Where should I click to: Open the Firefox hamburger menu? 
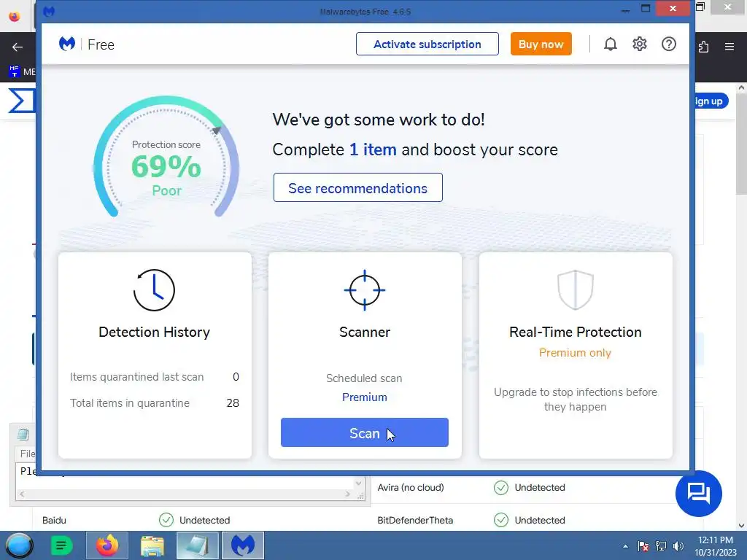tap(729, 47)
